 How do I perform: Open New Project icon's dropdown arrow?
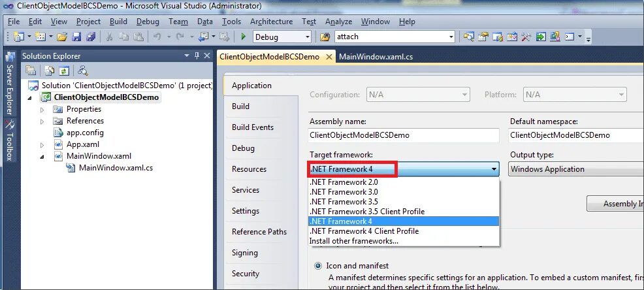[29, 37]
